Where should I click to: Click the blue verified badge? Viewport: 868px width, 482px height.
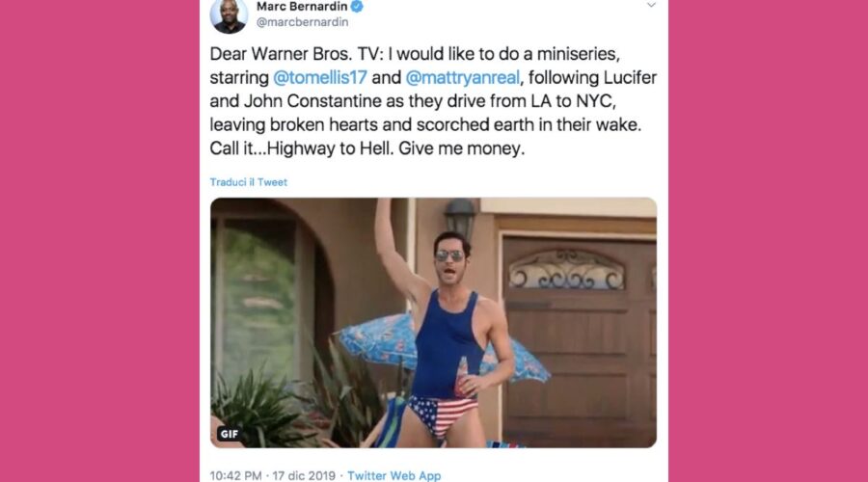click(357, 7)
